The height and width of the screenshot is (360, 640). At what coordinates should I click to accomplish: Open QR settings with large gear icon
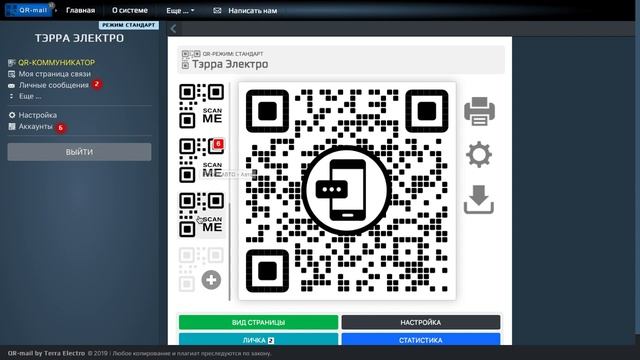(479, 155)
